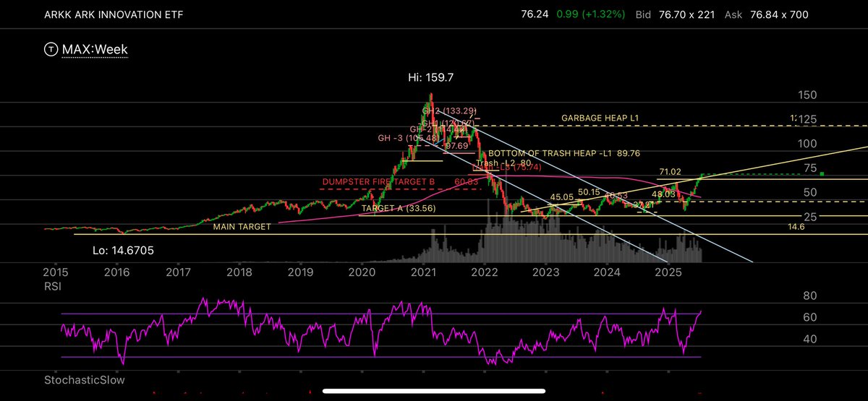
Task: Select the 50.15 price annotation
Action: (589, 192)
